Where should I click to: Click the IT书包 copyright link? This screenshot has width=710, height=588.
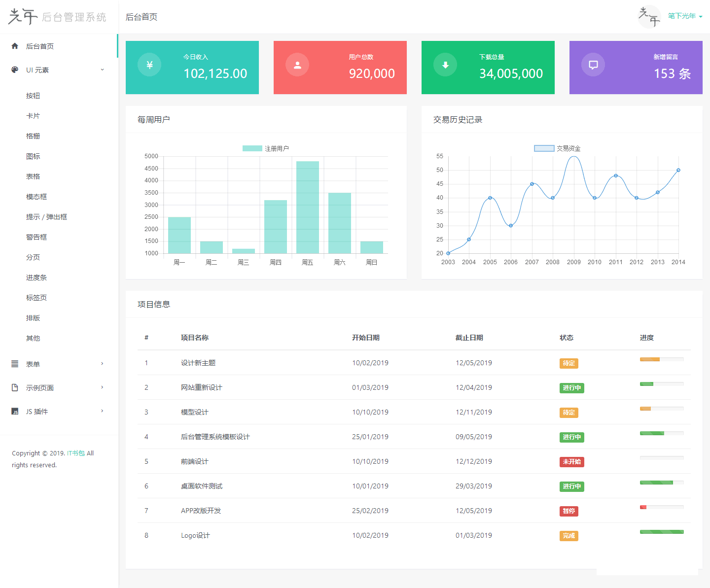[75, 453]
